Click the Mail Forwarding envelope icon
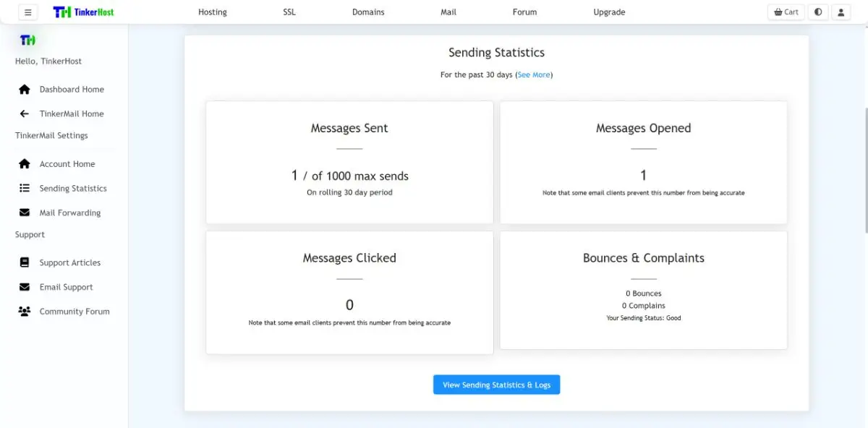The height and width of the screenshot is (428, 868). (x=25, y=213)
